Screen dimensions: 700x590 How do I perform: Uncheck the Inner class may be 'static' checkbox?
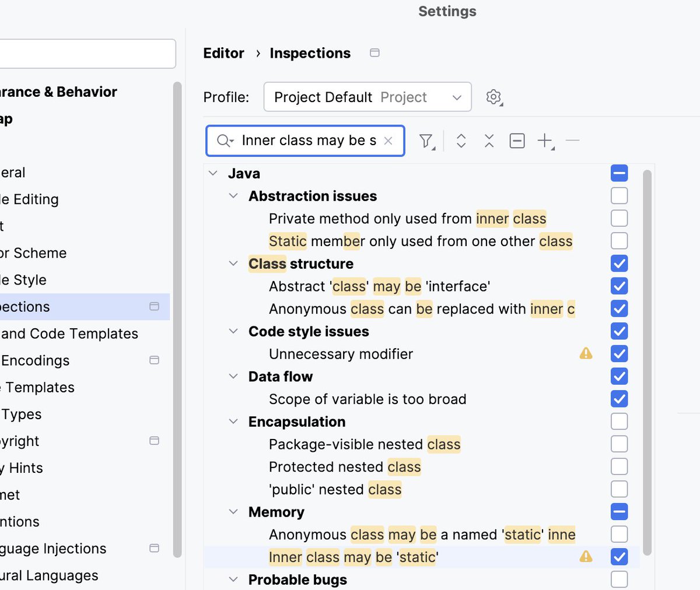[619, 557]
